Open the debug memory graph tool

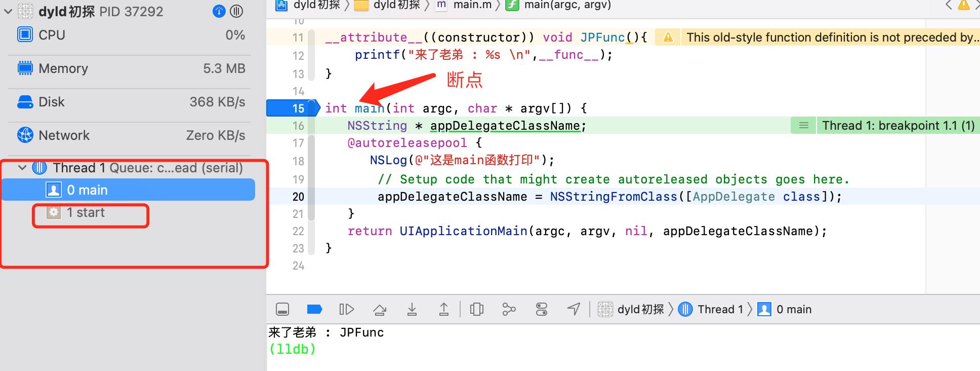509,309
